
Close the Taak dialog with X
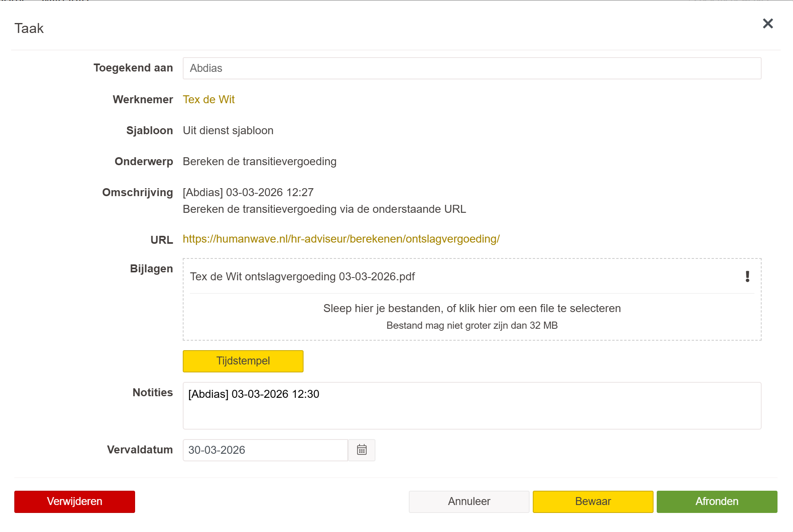pos(768,23)
